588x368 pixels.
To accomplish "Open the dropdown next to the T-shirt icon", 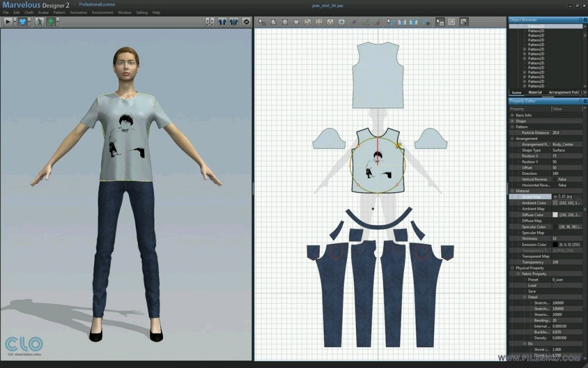I will pos(29,22).
